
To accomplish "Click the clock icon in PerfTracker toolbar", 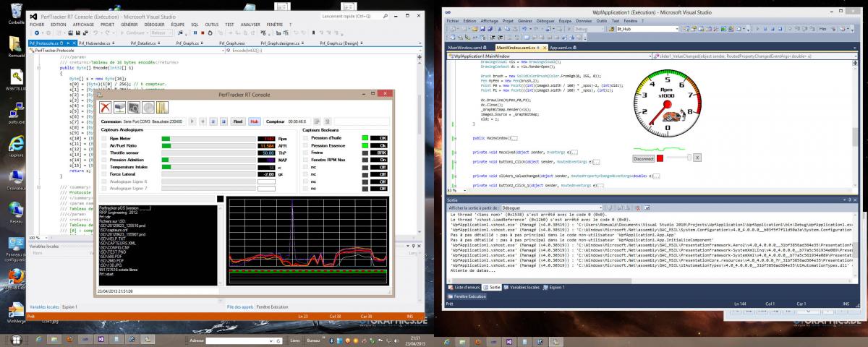I will [148, 107].
